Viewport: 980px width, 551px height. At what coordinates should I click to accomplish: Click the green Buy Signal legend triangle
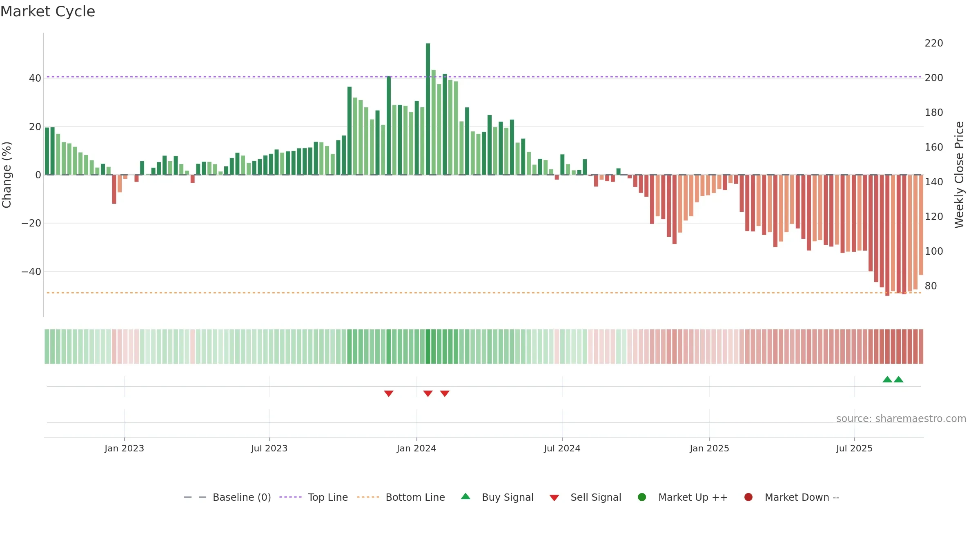pos(465,496)
